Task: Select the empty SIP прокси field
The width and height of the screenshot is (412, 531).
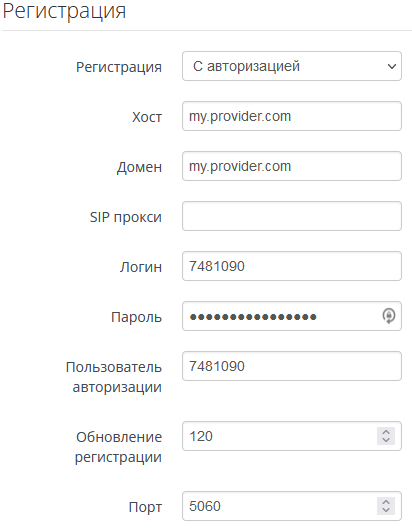Action: [x=292, y=216]
